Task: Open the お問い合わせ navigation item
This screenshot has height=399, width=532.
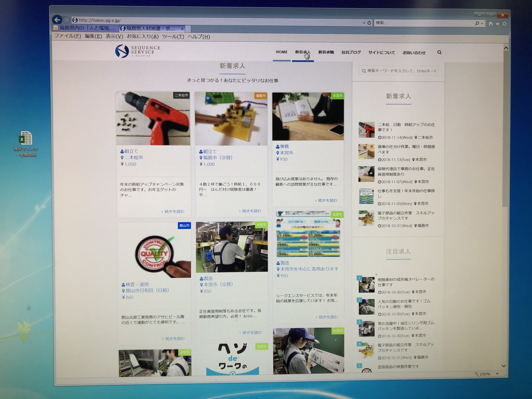Action: (414, 53)
